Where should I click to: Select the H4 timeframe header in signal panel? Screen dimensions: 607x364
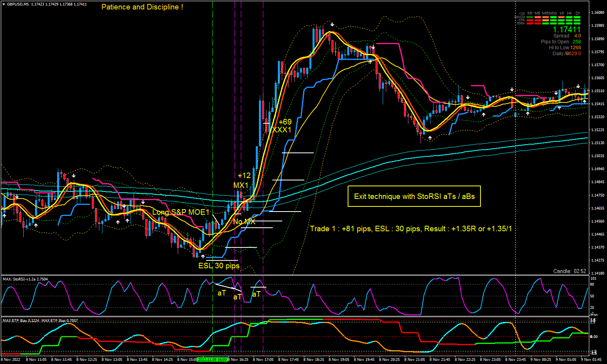coord(569,13)
